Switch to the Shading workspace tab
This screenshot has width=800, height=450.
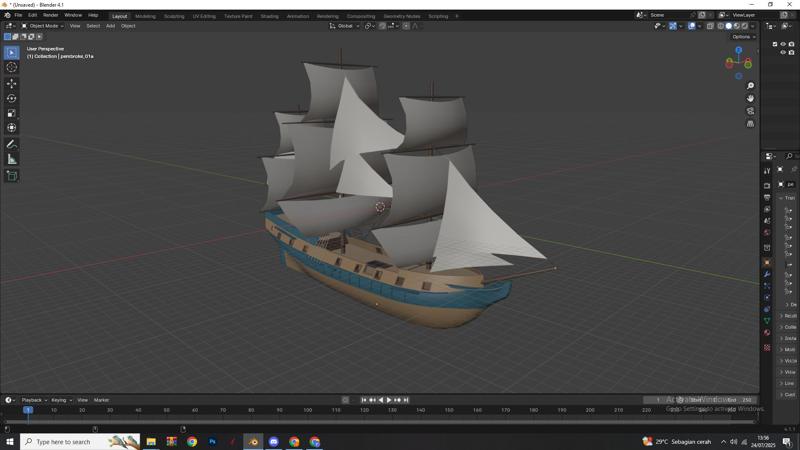pyautogui.click(x=269, y=16)
